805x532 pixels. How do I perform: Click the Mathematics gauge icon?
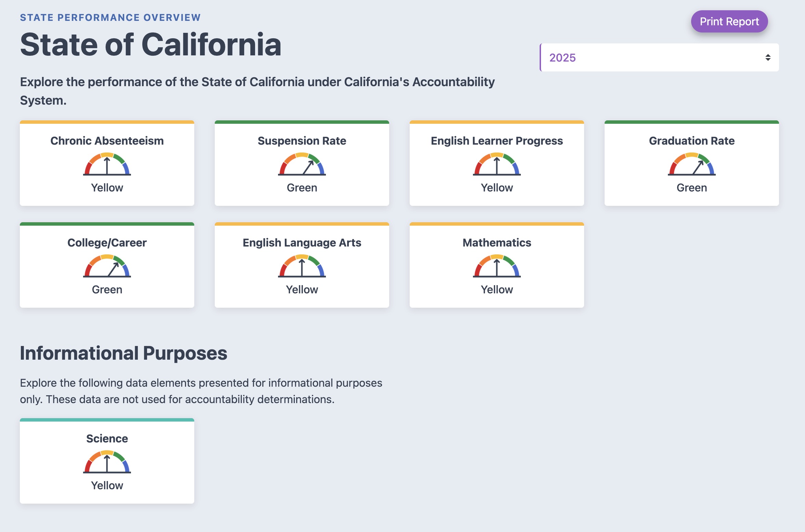point(497,266)
